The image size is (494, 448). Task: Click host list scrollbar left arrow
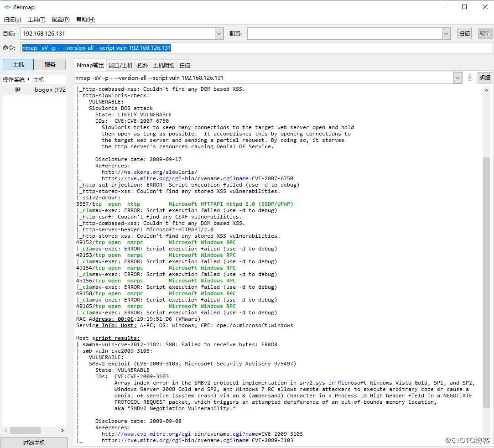pyautogui.click(x=6, y=430)
